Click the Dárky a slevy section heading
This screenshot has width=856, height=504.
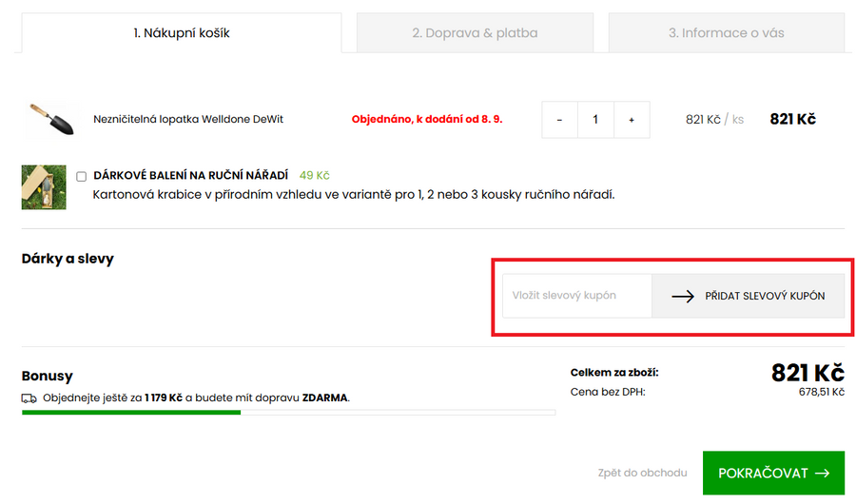68,259
